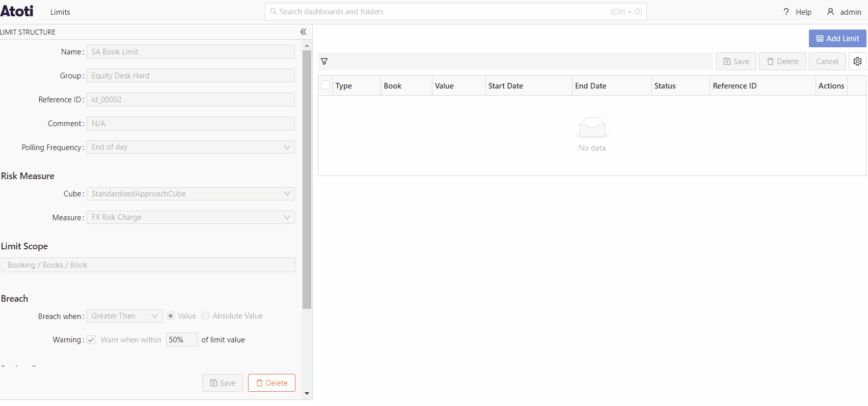The height and width of the screenshot is (406, 868).
Task: Click the Add Limit button
Action: (837, 39)
